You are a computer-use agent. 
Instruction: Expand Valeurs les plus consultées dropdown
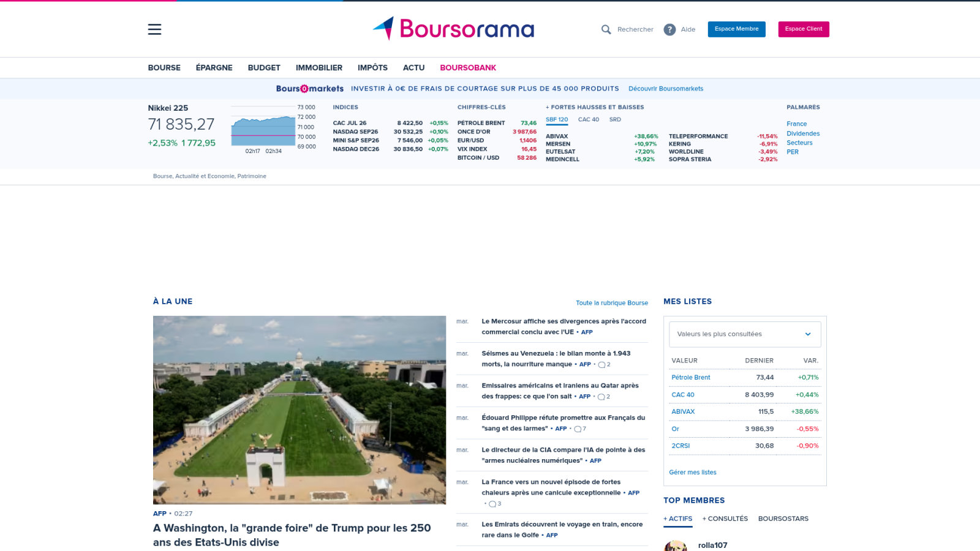click(x=745, y=334)
